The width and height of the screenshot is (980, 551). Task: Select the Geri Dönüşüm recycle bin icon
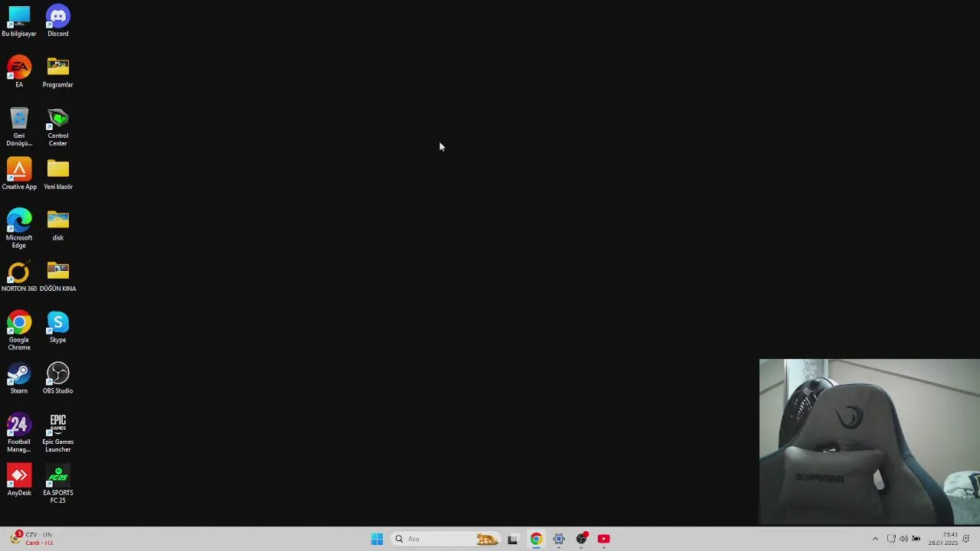(x=19, y=127)
